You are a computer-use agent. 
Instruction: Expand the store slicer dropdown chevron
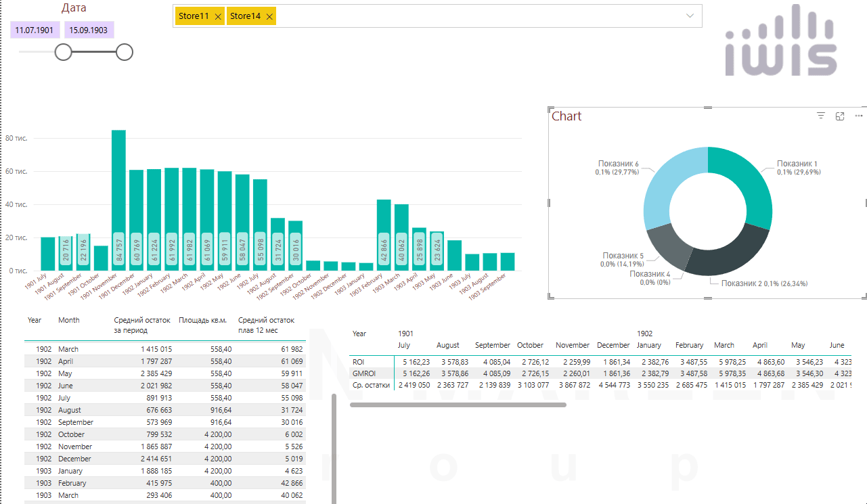[690, 16]
